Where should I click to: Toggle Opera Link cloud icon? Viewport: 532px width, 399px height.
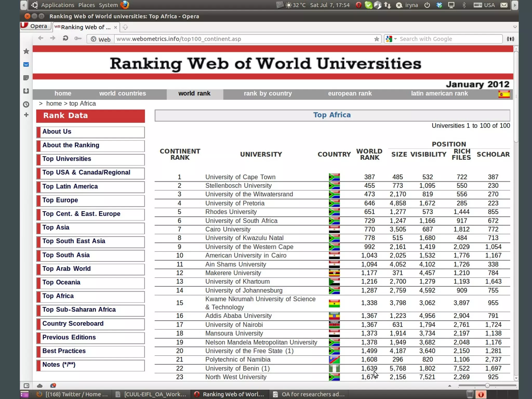point(40,386)
